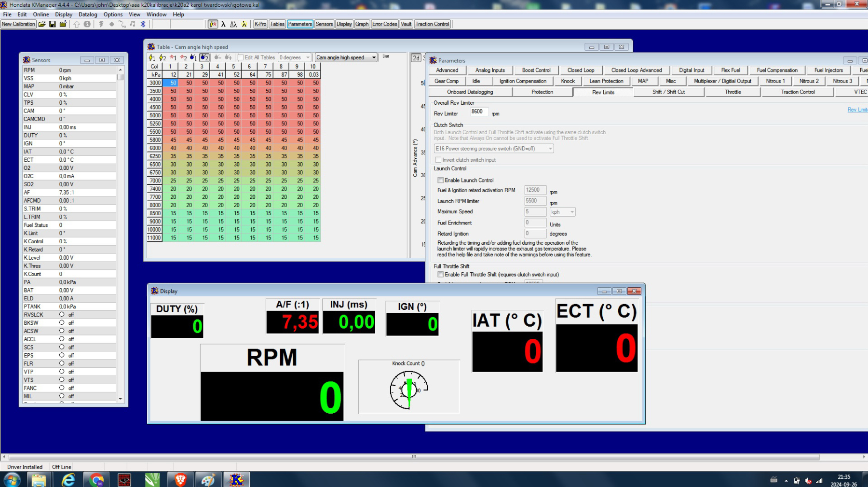This screenshot has height=487, width=868.
Task: Click the Open calibration folder icon
Action: 42,24
